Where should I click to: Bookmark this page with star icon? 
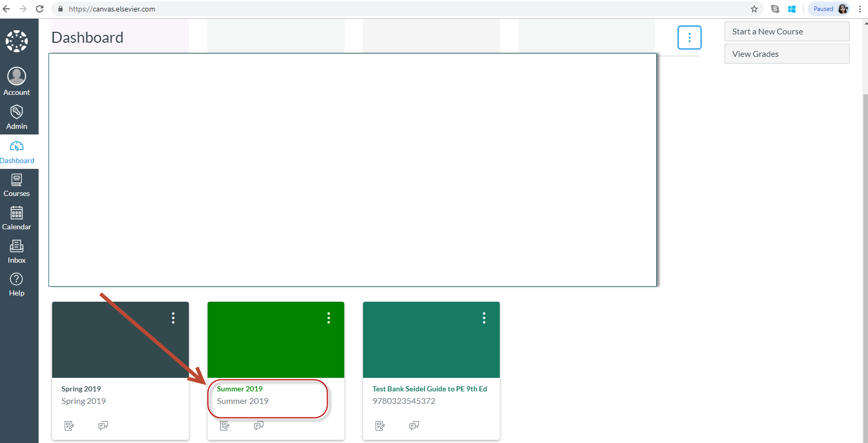click(754, 9)
